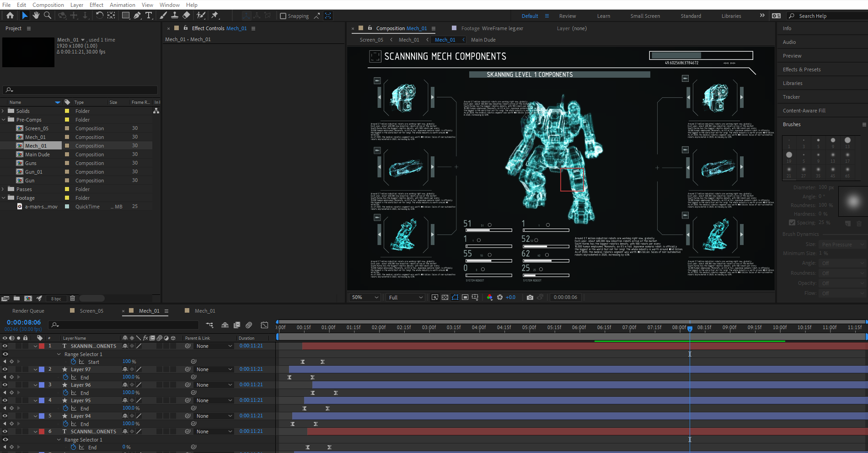Click the Delete trash icon in Project panel
The image size is (868, 453).
(72, 298)
